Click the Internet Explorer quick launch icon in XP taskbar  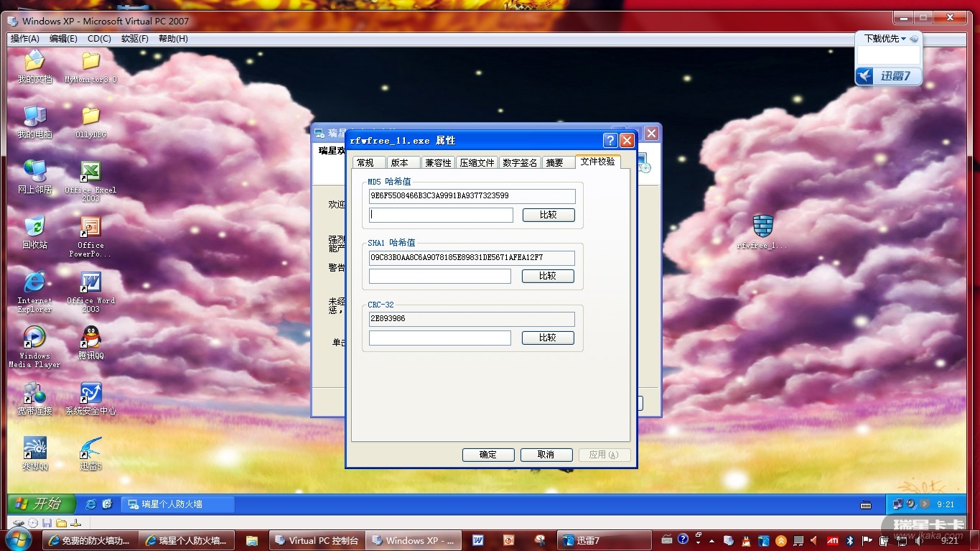tap(91, 504)
